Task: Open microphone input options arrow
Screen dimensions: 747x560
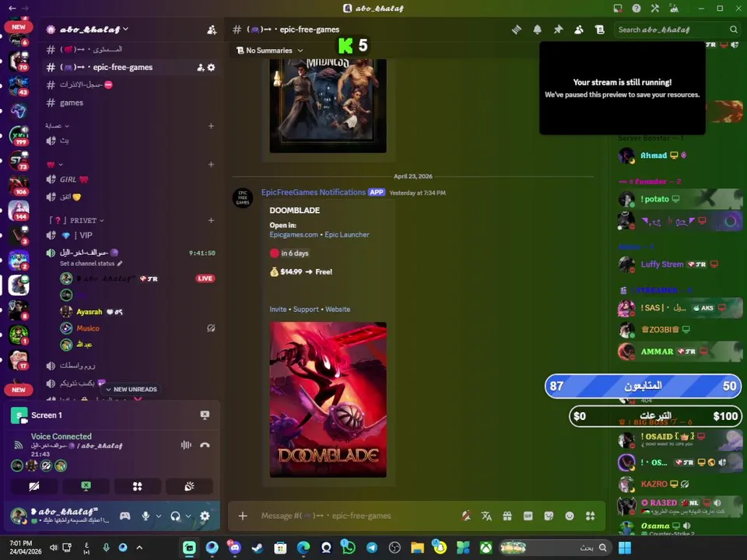Action: tap(159, 516)
